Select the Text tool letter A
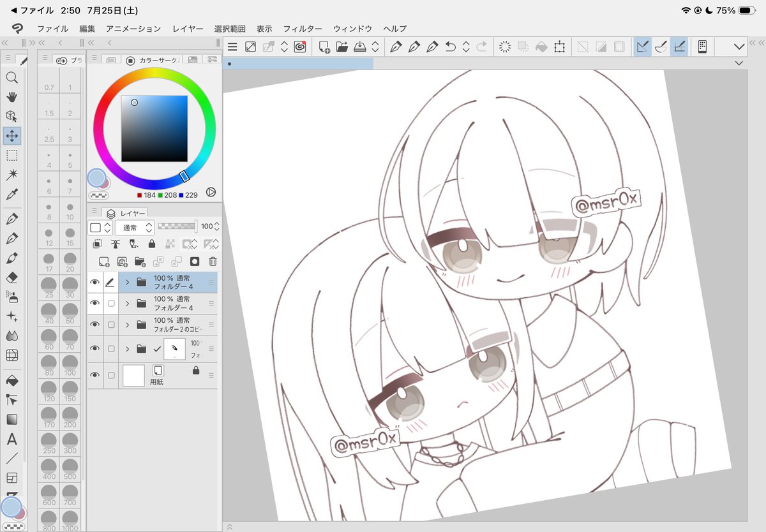The width and height of the screenshot is (766, 532). coord(11,440)
